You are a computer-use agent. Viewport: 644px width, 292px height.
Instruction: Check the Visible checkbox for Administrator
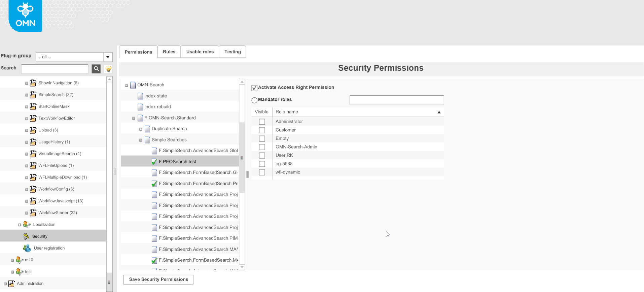pyautogui.click(x=262, y=122)
